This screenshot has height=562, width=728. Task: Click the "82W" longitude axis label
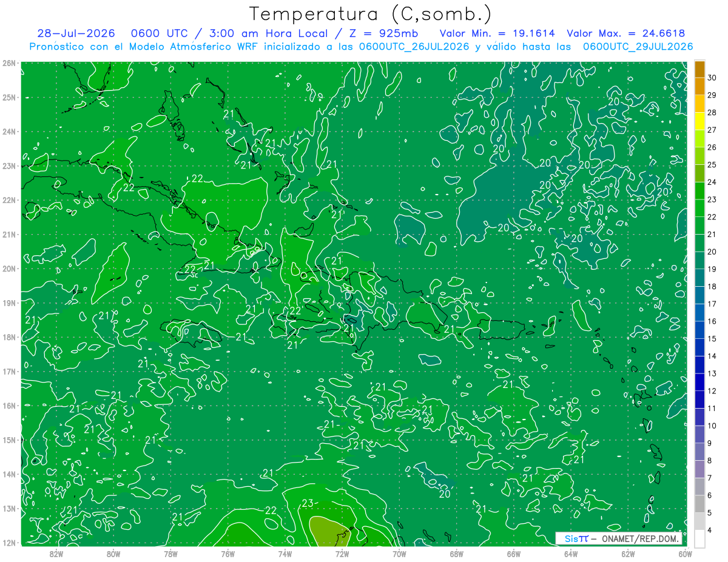pyautogui.click(x=56, y=554)
